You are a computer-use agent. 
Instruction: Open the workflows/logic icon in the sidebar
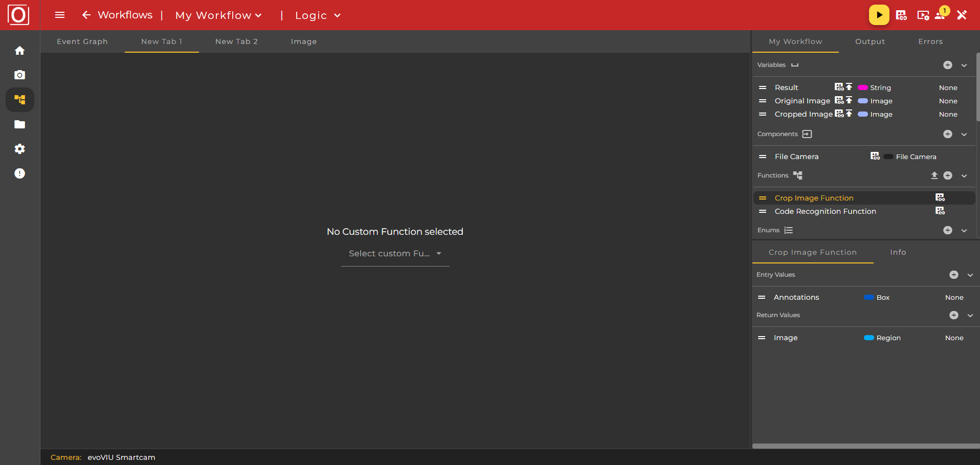(x=19, y=99)
